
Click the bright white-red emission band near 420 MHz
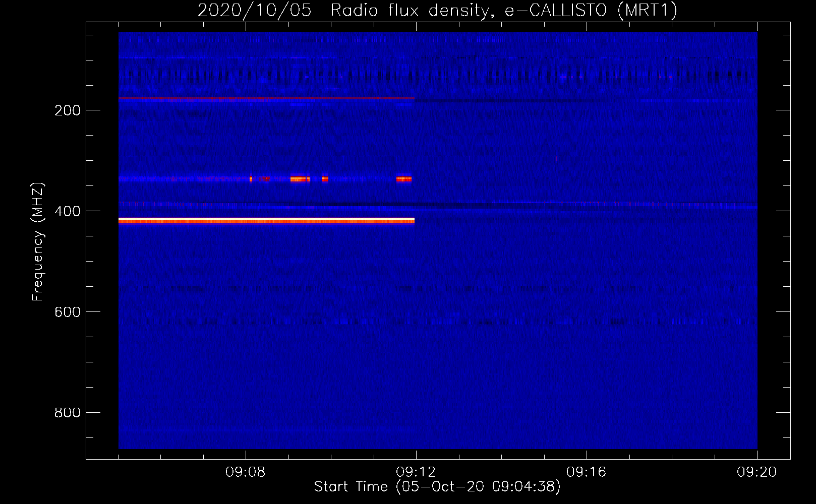(266, 220)
